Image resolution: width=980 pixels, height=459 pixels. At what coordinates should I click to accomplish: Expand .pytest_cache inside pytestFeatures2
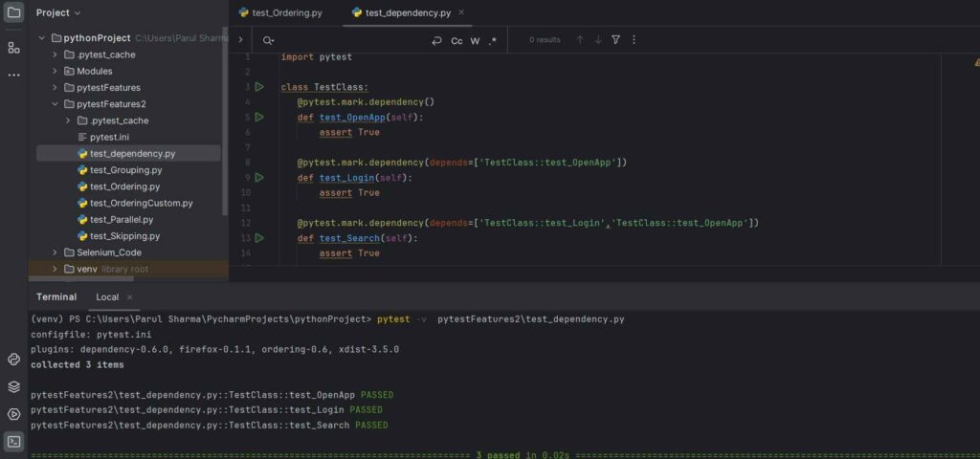click(68, 120)
